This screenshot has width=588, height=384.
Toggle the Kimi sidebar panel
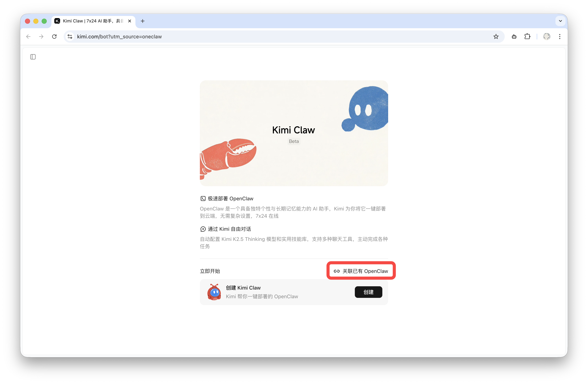(33, 57)
